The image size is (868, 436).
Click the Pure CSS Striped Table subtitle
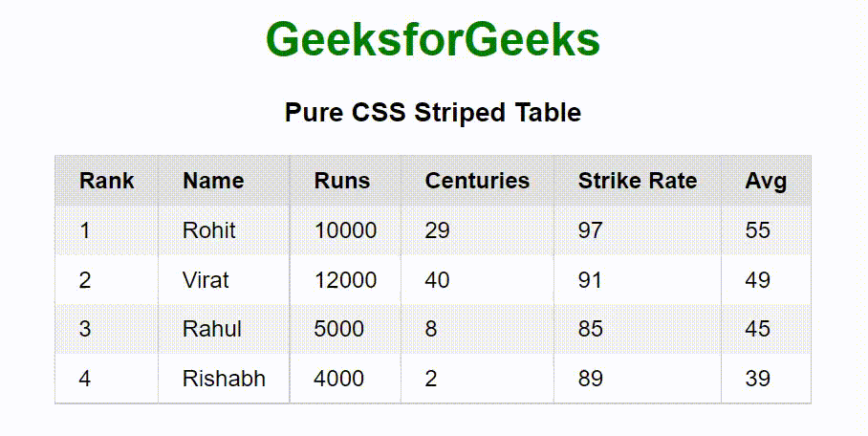click(x=433, y=113)
